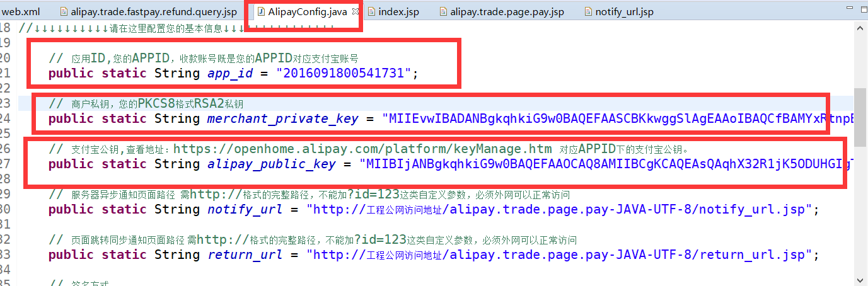Click the alipay_public_key variable name

(271, 164)
